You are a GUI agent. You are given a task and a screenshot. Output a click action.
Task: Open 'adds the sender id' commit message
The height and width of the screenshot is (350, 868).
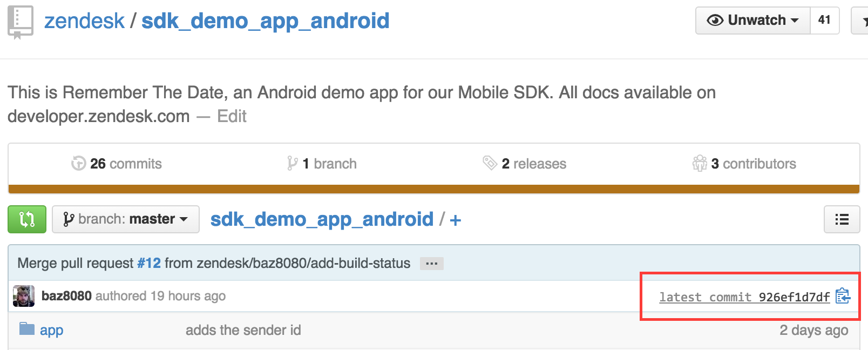pos(243,330)
